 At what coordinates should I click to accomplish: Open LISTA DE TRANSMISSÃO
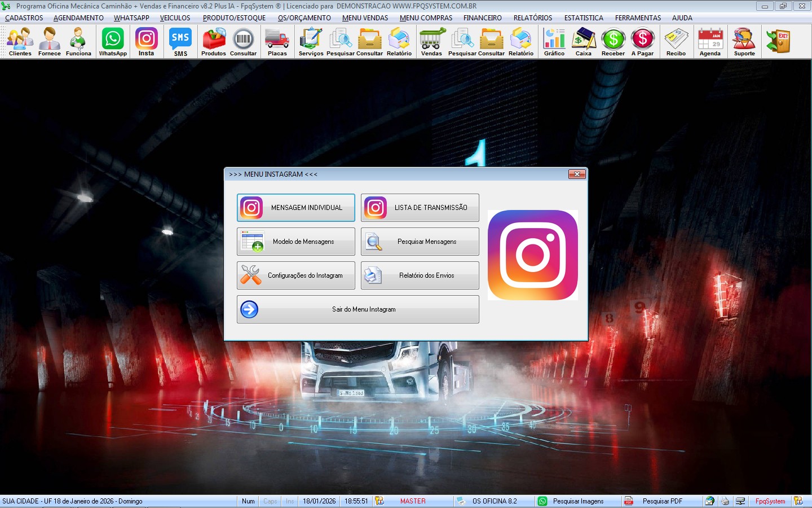coord(420,208)
